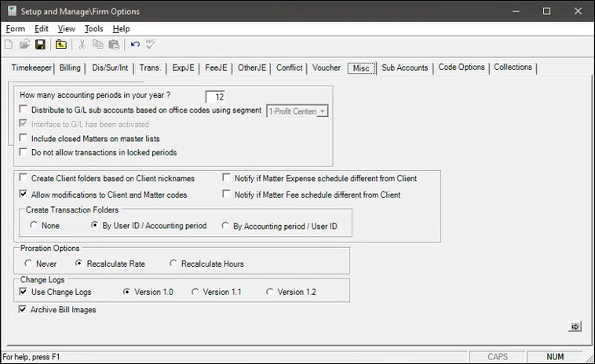This screenshot has height=364, width=595.
Task: Open the View menu
Action: [x=66, y=29]
